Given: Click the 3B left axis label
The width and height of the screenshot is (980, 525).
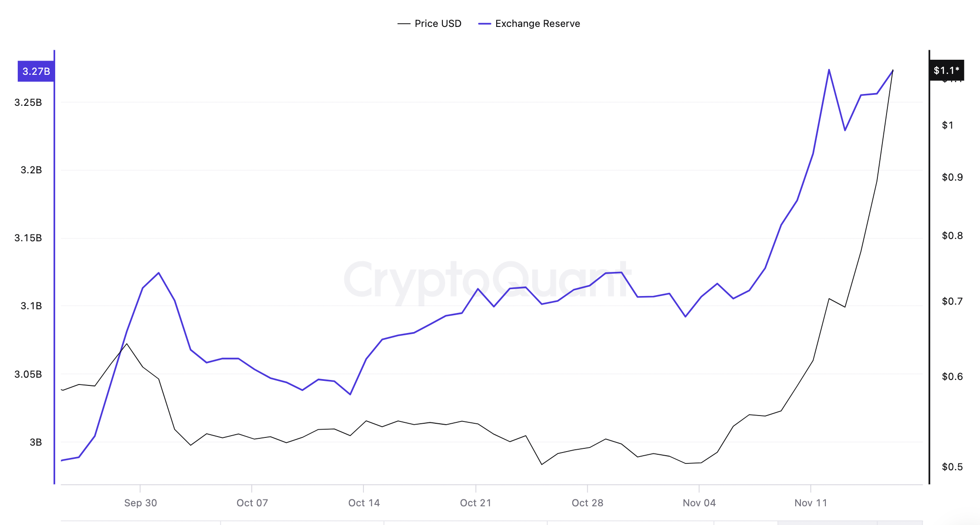Looking at the screenshot, I should click(x=36, y=442).
